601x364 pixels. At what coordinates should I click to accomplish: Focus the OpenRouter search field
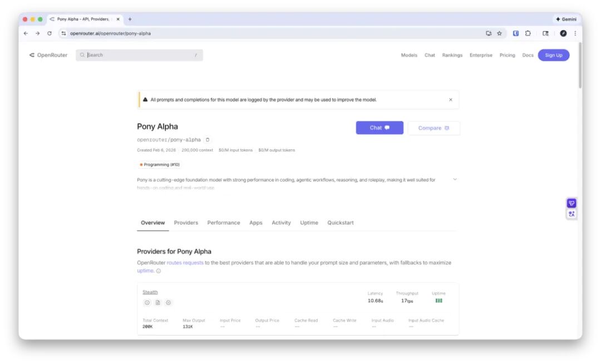139,55
